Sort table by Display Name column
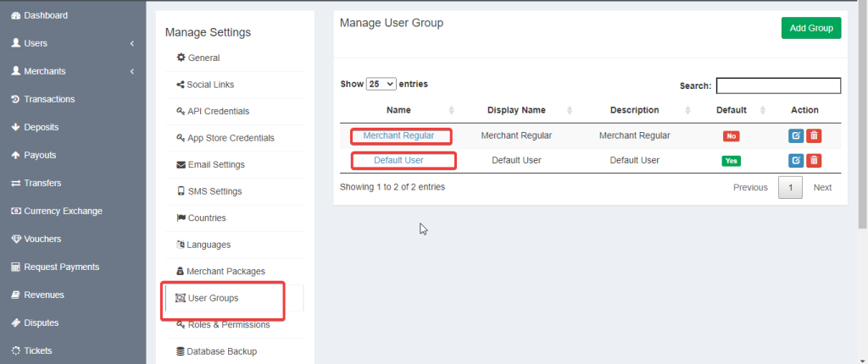Screen dimensions: 868x364 (516, 110)
